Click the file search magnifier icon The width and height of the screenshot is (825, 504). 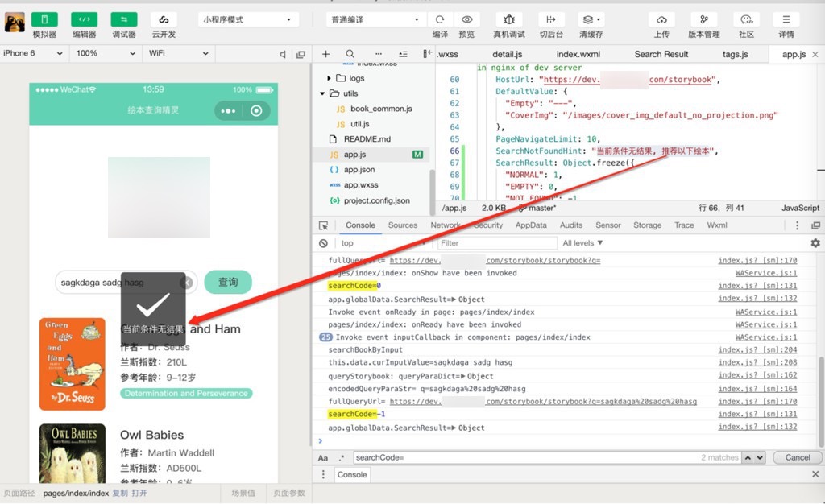pyautogui.click(x=350, y=54)
